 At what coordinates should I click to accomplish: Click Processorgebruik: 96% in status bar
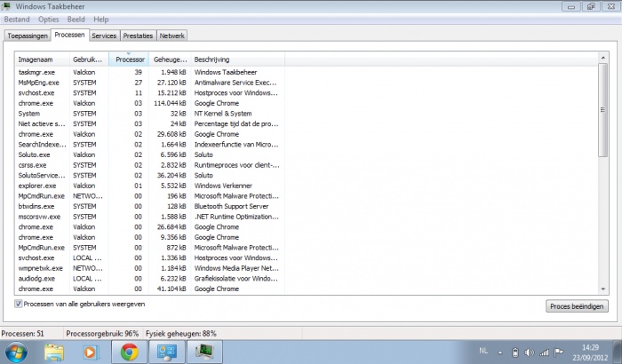click(x=102, y=334)
